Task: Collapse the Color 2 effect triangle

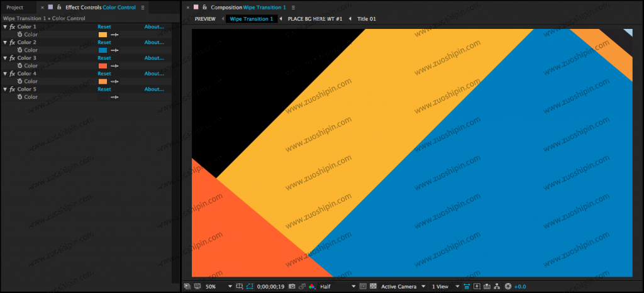Action: pos(5,43)
